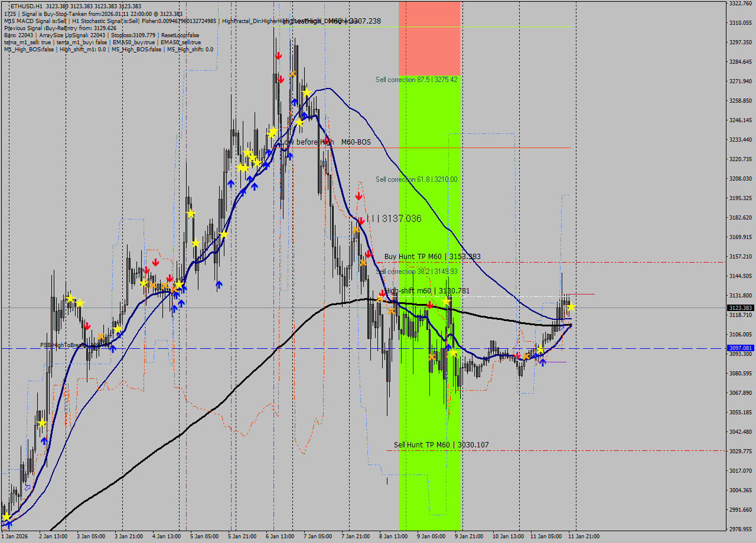The image size is (756, 543).
Task: Click the Buy Hunt TP M60 label
Action: coord(432,256)
